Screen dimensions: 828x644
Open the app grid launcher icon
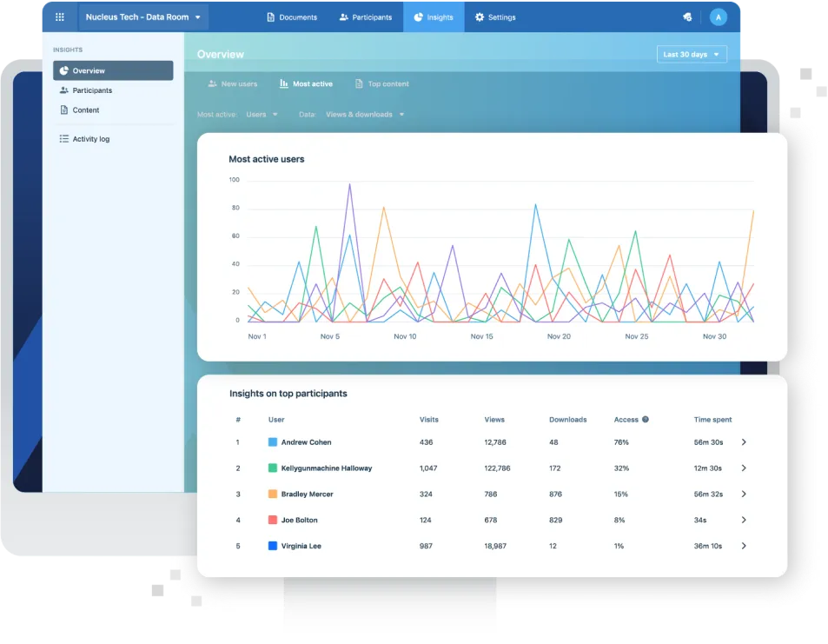tap(60, 17)
